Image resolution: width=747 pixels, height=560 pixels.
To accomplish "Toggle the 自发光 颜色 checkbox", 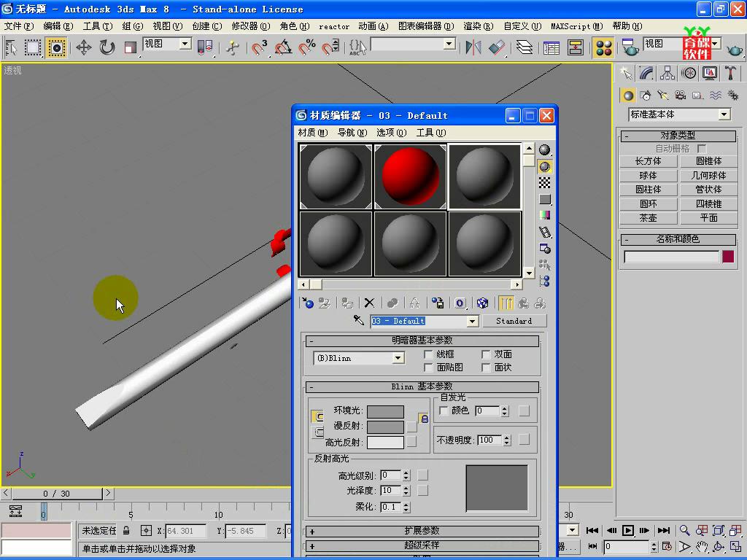I will (x=444, y=411).
